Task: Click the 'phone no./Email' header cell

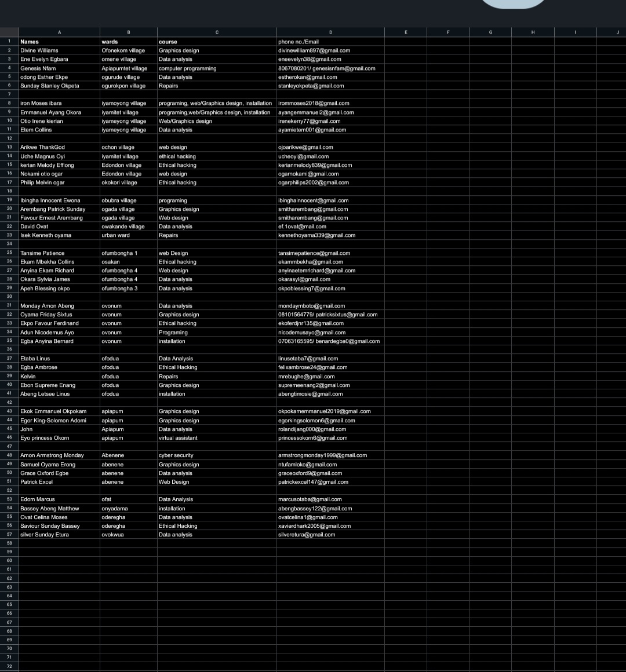Action: pos(330,42)
